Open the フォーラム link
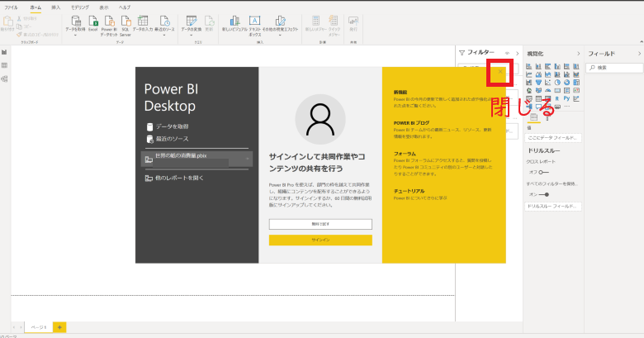 click(405, 154)
